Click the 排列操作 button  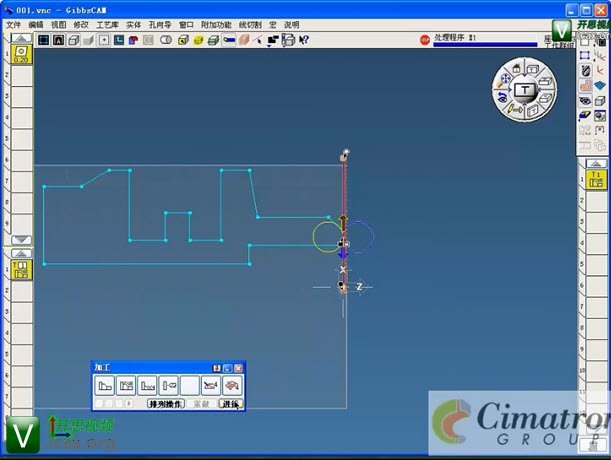166,404
